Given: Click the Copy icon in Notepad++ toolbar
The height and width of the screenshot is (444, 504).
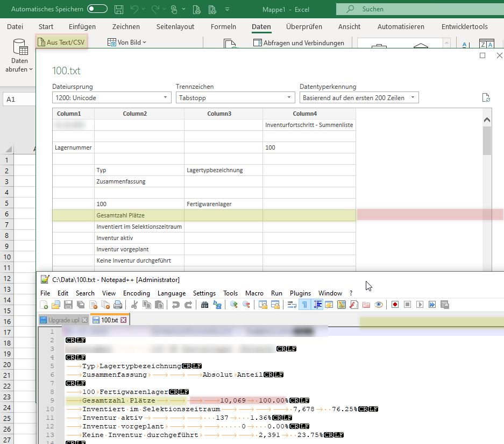Looking at the screenshot, I should point(147,305).
